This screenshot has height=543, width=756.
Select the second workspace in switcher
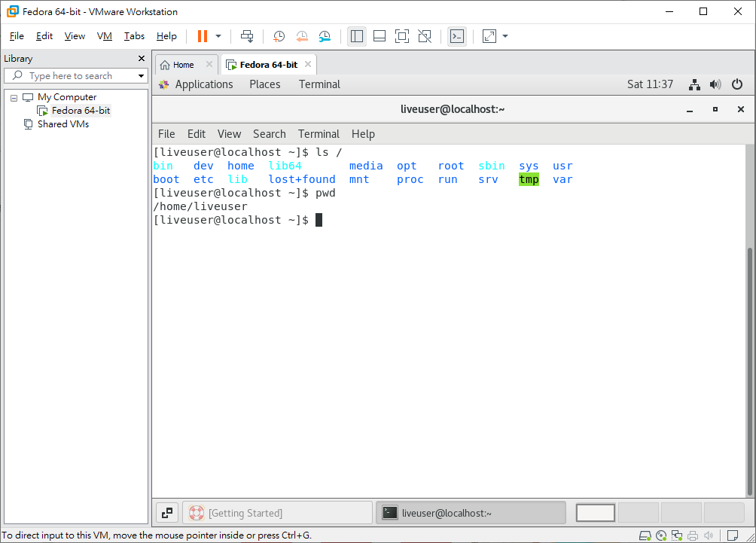pos(639,513)
